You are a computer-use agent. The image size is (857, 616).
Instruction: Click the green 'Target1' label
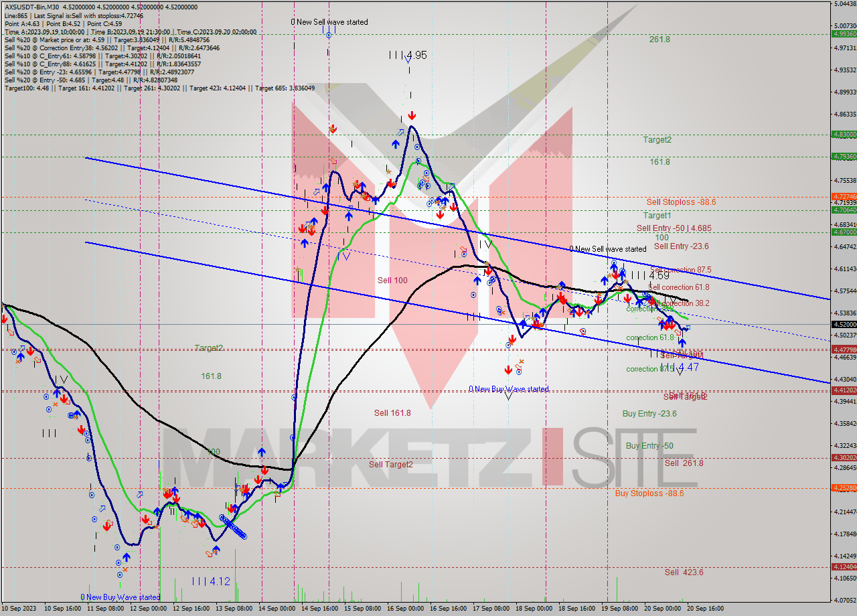pos(657,216)
